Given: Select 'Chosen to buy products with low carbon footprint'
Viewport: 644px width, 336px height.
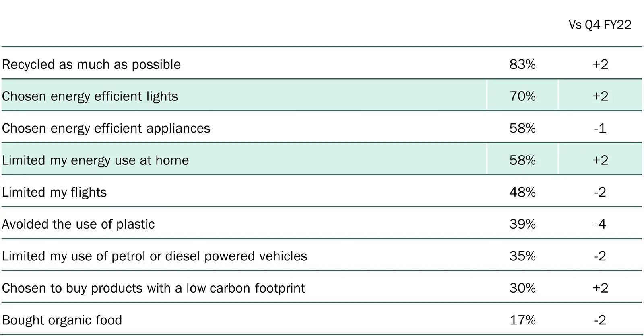Looking at the screenshot, I should click(x=154, y=289).
